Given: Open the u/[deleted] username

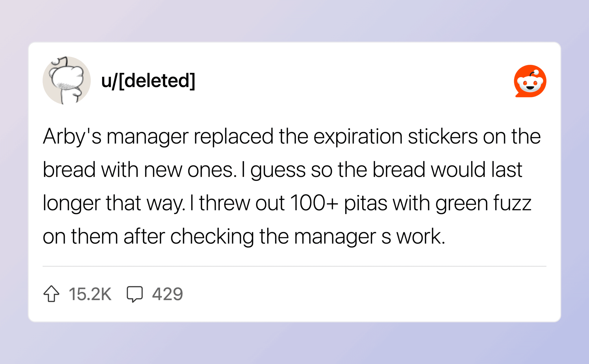Looking at the screenshot, I should tap(148, 81).
